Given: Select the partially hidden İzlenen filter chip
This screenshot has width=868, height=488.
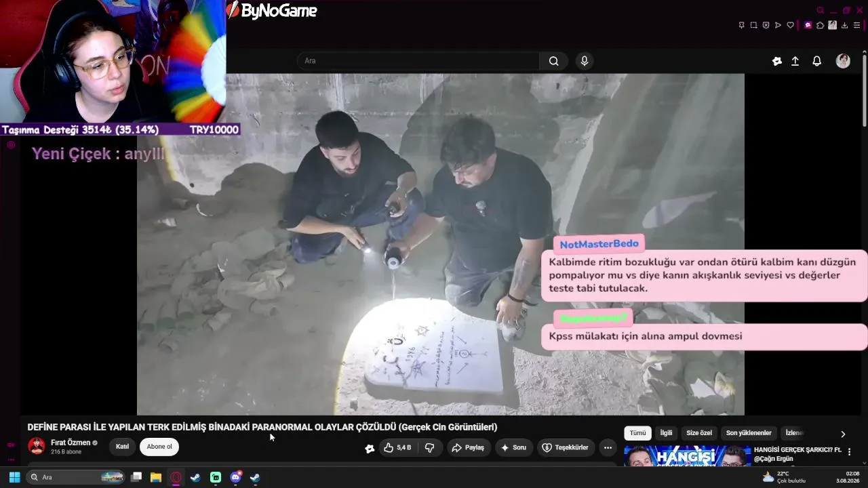Looking at the screenshot, I should pos(793,433).
